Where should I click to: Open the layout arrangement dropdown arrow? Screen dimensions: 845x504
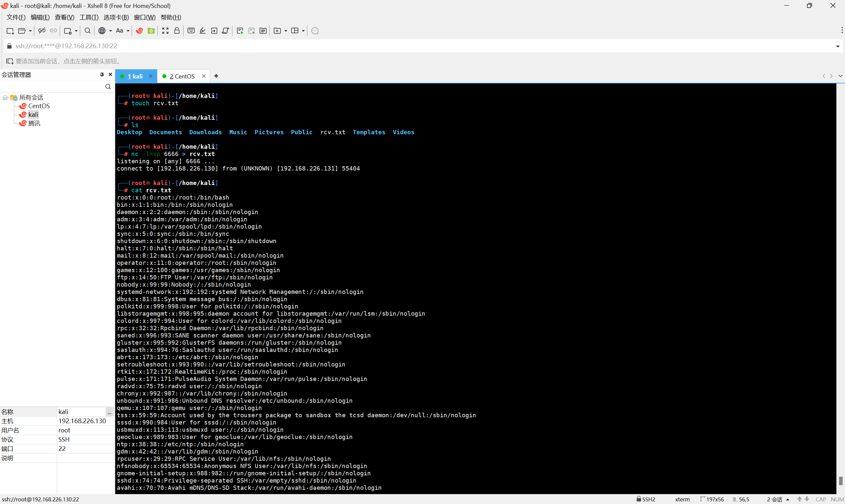click(x=303, y=31)
